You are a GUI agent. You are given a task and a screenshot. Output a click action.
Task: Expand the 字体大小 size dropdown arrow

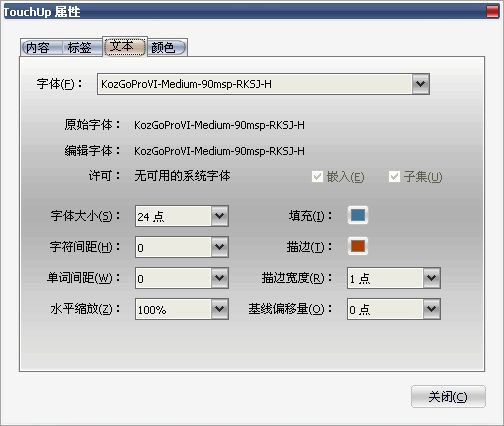(x=220, y=216)
